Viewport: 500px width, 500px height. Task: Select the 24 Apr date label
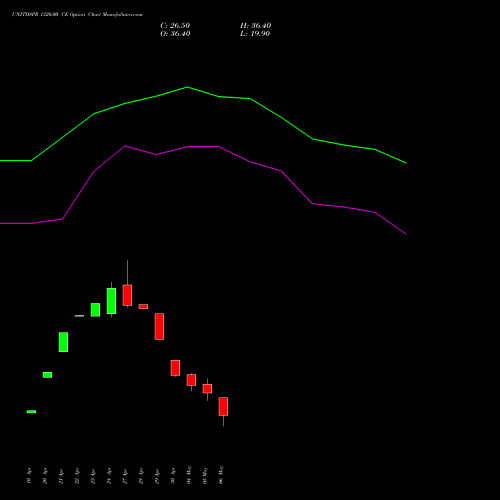point(109,476)
